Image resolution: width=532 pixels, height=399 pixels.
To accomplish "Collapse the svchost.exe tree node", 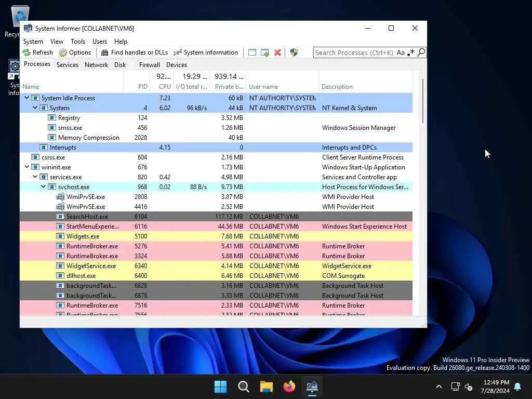I will [44, 187].
